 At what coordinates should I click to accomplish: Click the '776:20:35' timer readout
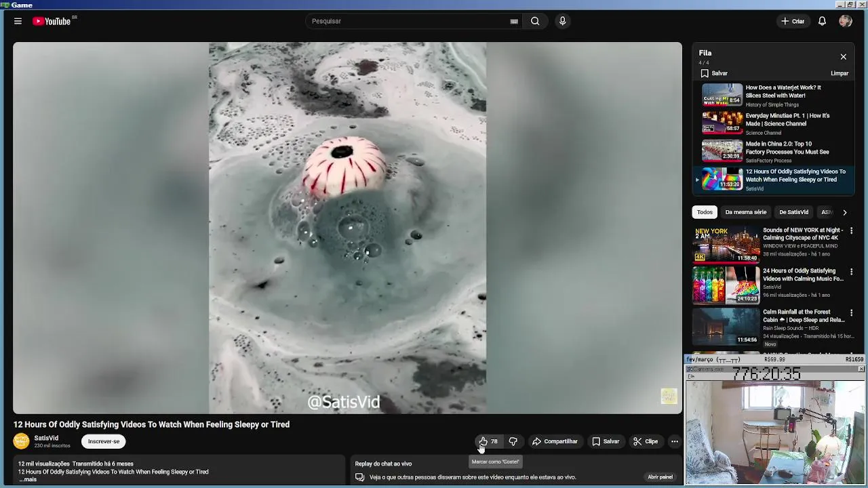(x=766, y=374)
